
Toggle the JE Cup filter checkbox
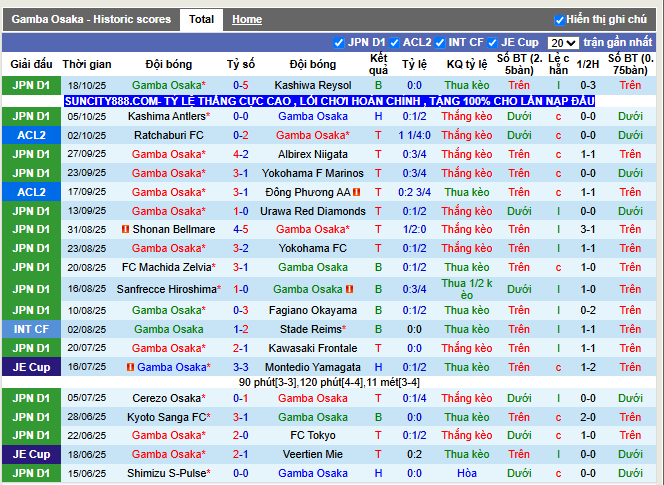click(493, 43)
